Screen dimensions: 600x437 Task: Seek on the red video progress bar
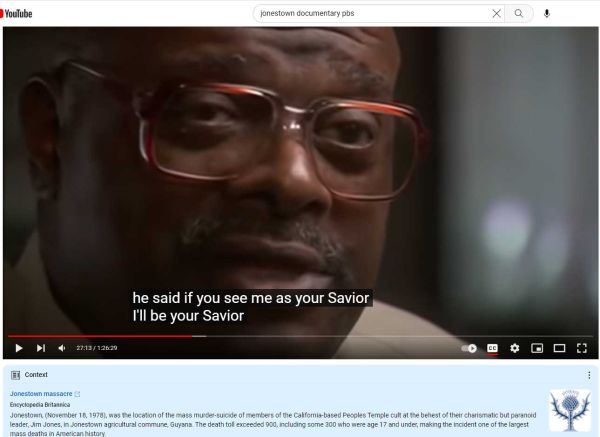[300, 336]
